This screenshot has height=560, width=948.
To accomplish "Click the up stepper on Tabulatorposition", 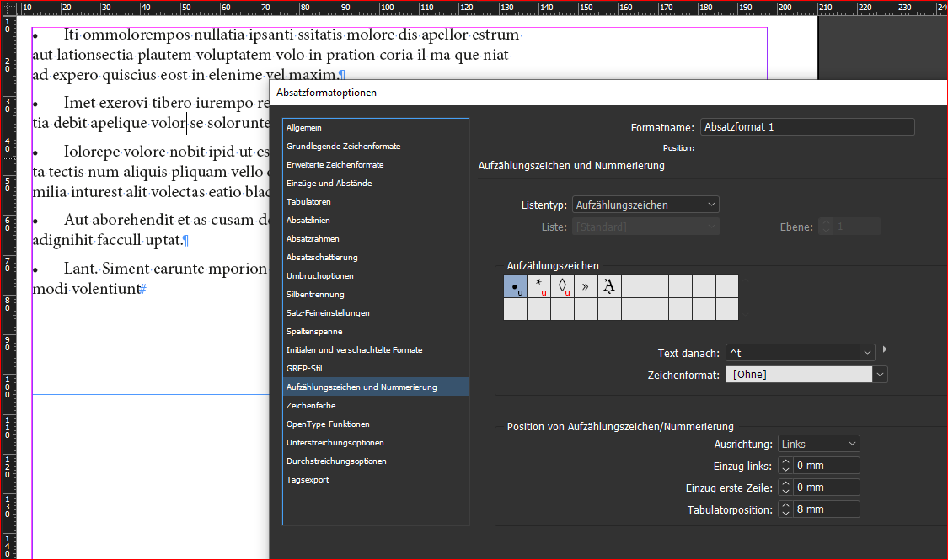I will pyautogui.click(x=785, y=504).
